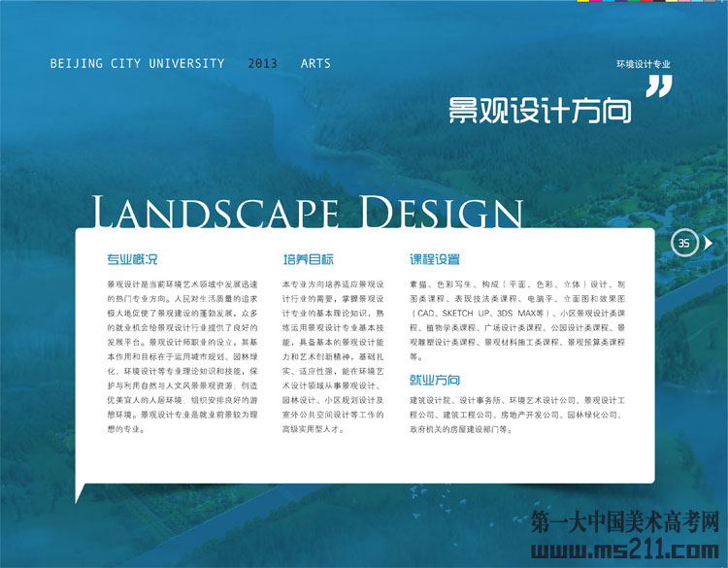Viewport: 728px width, 568px height.
Task: Click the 培养目标 section heading
Action: (308, 260)
